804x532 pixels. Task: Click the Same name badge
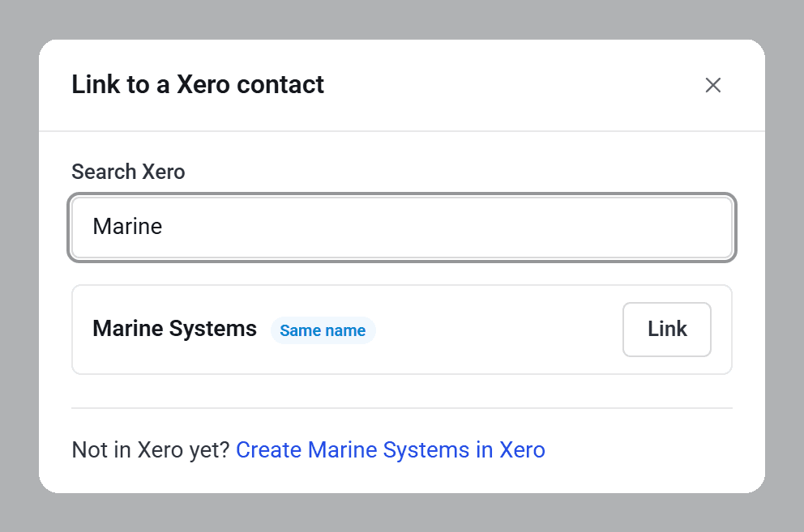[323, 330]
